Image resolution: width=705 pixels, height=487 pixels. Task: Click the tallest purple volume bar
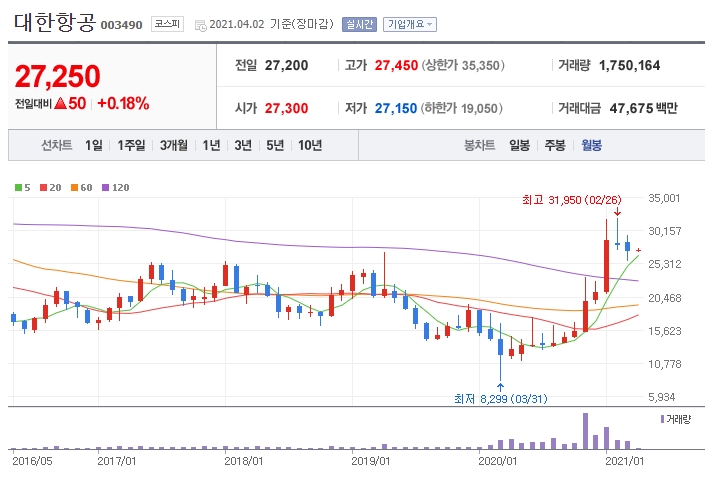click(585, 431)
